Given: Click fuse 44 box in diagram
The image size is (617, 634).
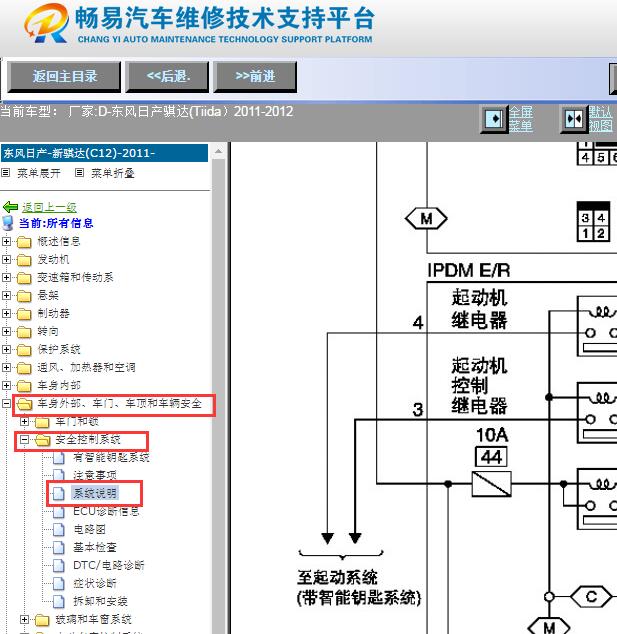Looking at the screenshot, I should tap(491, 457).
